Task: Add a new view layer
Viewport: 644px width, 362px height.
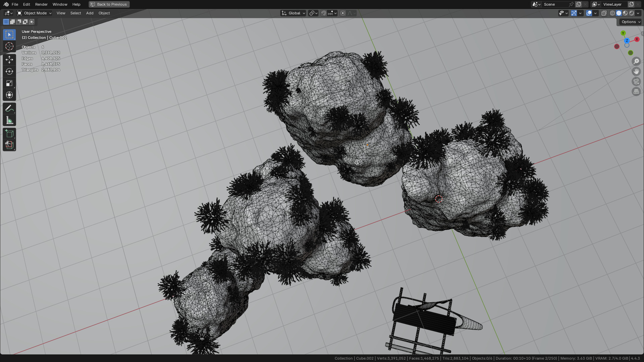Action: pos(631,4)
